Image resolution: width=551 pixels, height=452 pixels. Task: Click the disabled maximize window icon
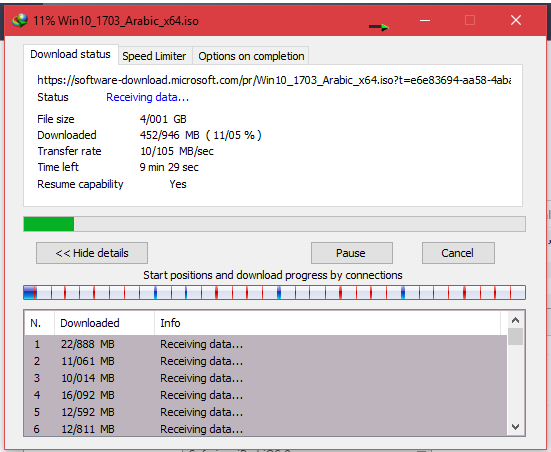[470, 20]
